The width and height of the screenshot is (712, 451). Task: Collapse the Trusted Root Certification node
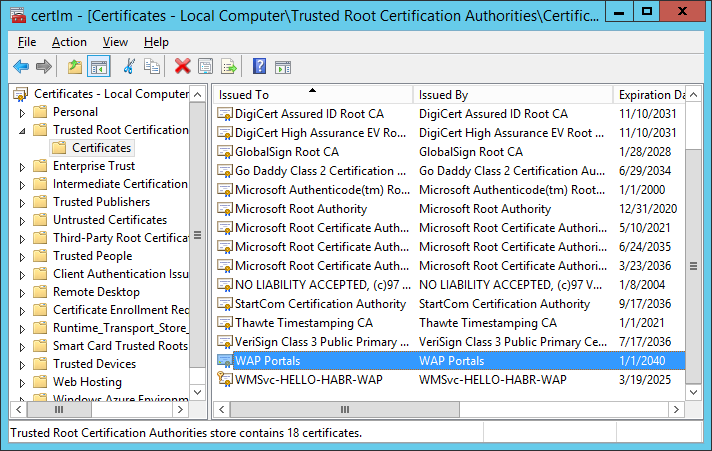[x=22, y=131]
